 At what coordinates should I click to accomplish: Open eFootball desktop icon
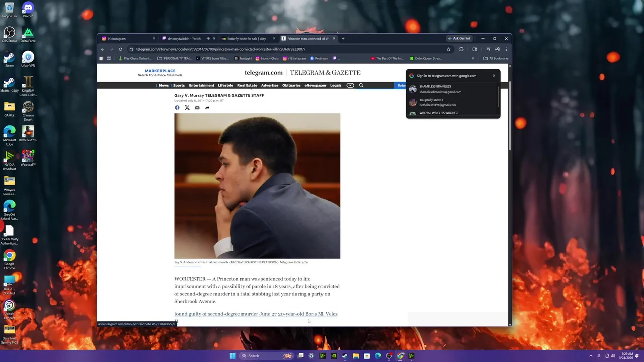tap(28, 158)
